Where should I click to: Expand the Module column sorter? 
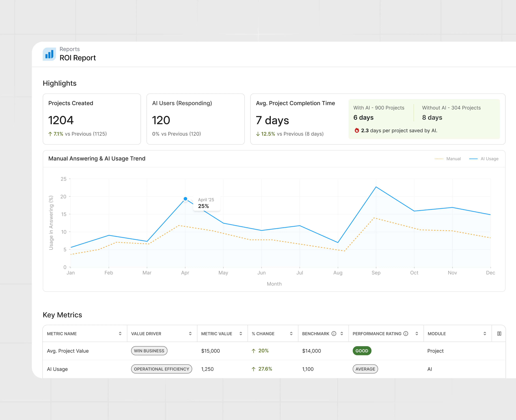click(x=485, y=333)
